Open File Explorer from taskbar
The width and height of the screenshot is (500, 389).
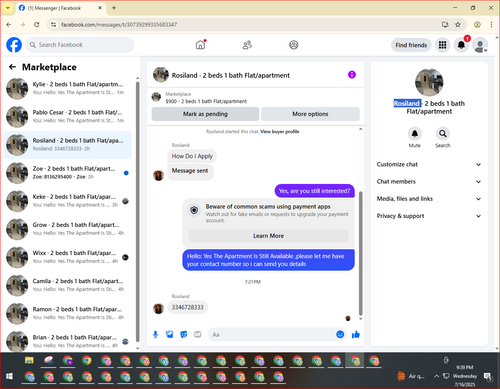(x=29, y=360)
